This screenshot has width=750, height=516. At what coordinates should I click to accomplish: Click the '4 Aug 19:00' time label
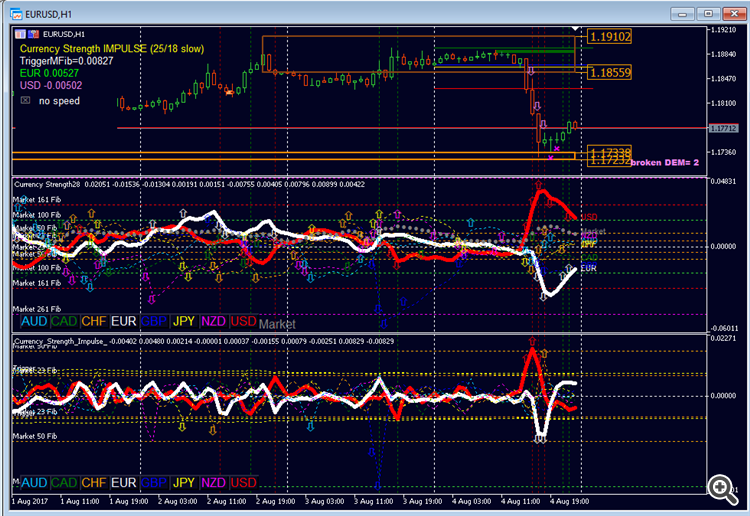(569, 501)
